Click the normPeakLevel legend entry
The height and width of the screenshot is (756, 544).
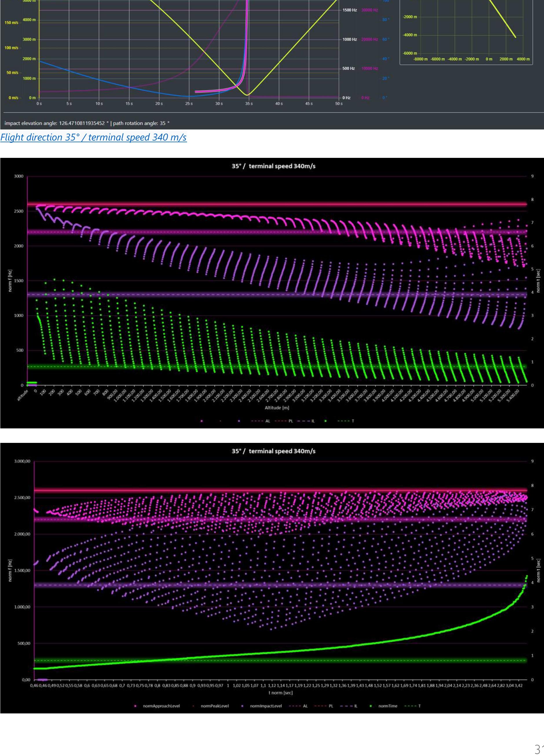coord(215,706)
